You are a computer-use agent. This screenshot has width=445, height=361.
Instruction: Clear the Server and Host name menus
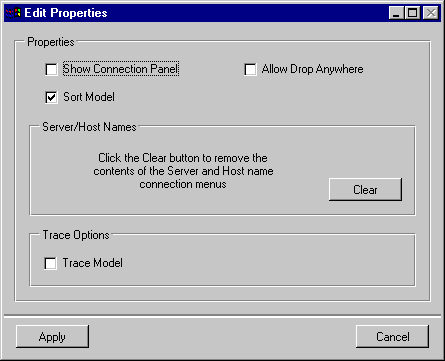tap(365, 189)
